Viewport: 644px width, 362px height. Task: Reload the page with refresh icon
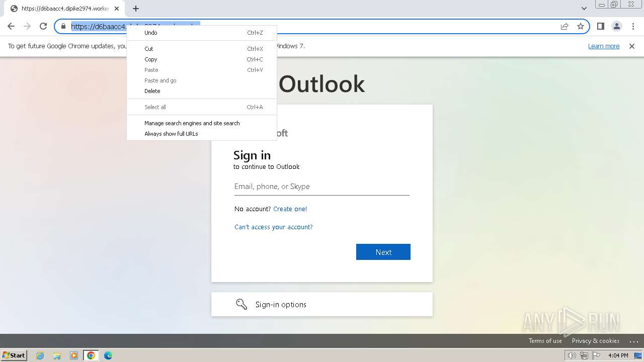(x=43, y=26)
